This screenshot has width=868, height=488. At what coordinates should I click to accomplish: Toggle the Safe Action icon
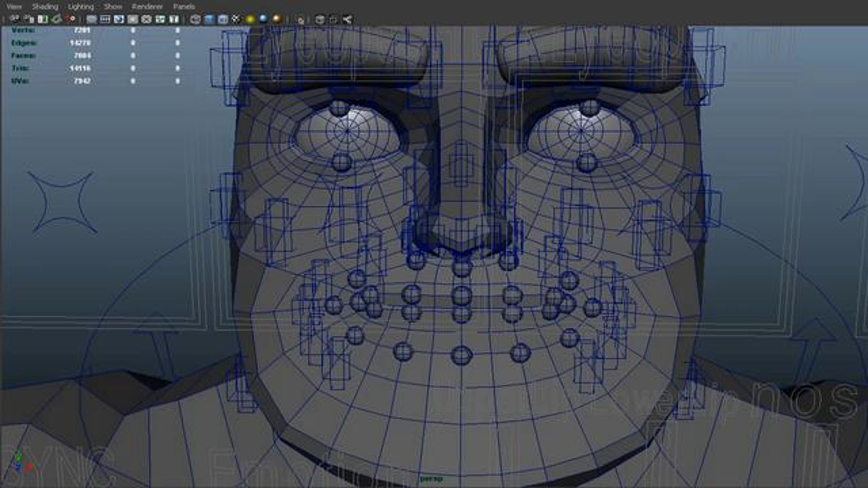pyautogui.click(x=160, y=19)
